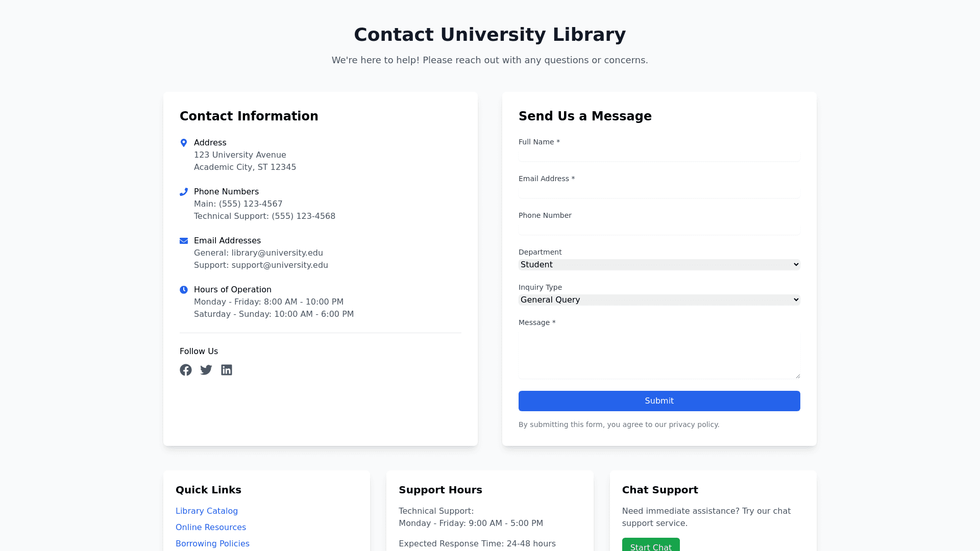Click inside the Message text area
This screenshot has height=551, width=980.
[x=659, y=355]
